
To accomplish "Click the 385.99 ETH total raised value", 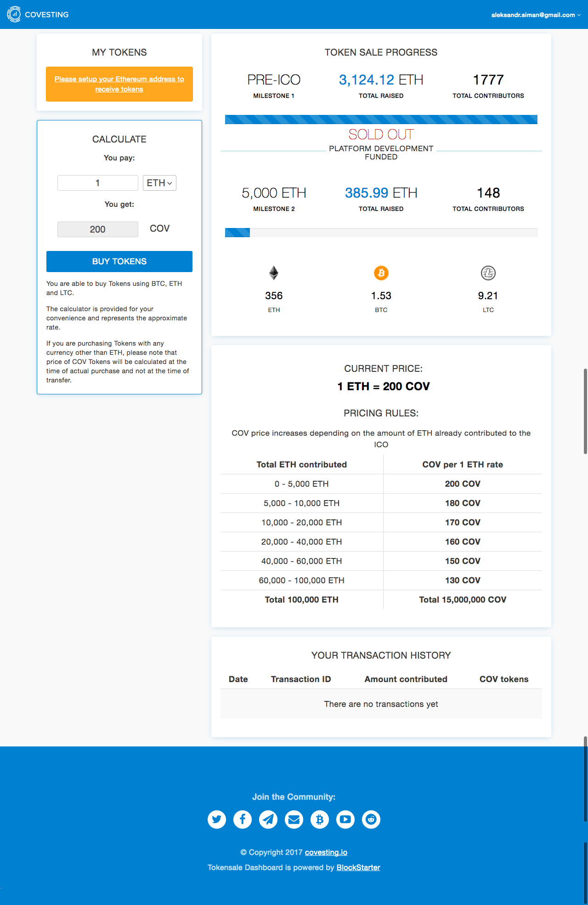I will click(381, 193).
